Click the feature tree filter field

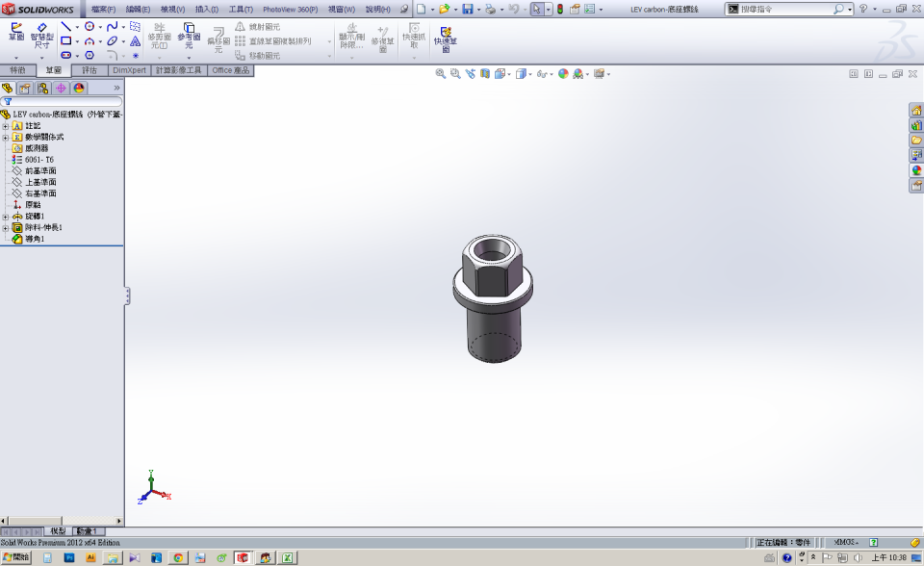65,101
